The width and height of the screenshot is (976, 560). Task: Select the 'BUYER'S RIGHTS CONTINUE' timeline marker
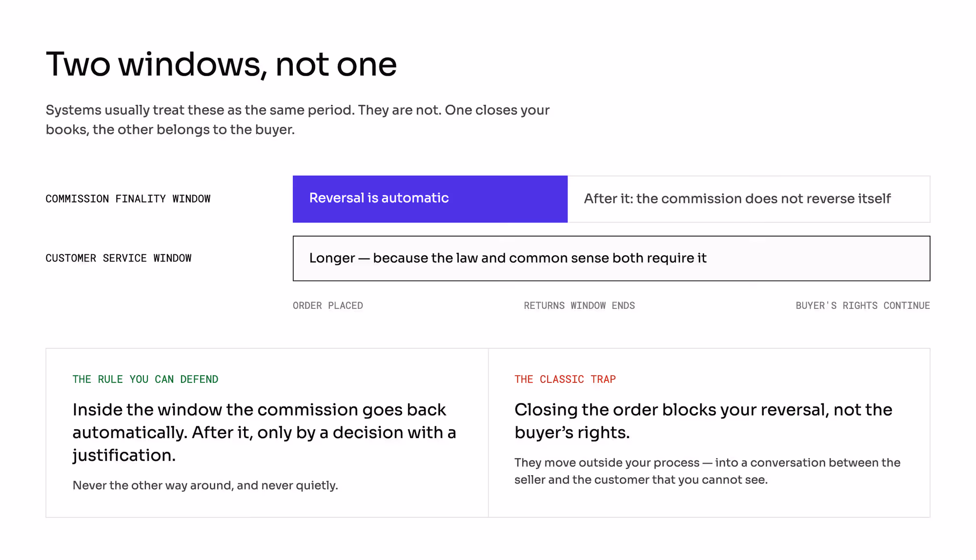click(863, 305)
